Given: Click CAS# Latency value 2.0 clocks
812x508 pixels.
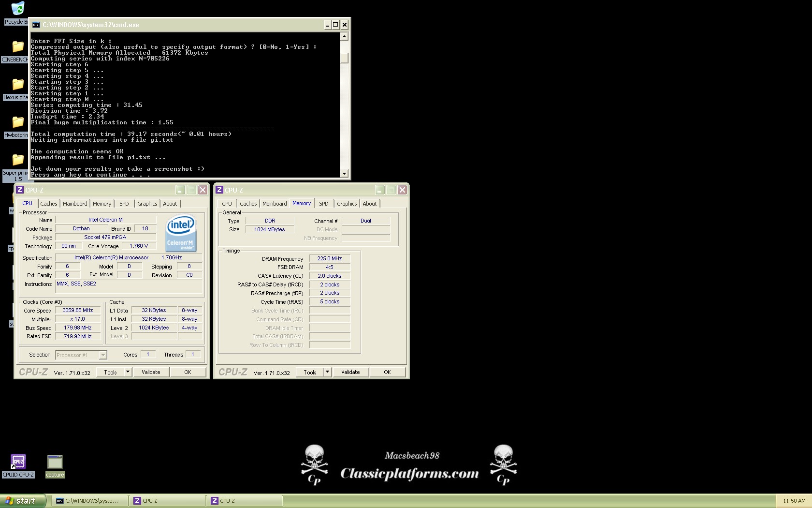Looking at the screenshot, I should tap(330, 276).
